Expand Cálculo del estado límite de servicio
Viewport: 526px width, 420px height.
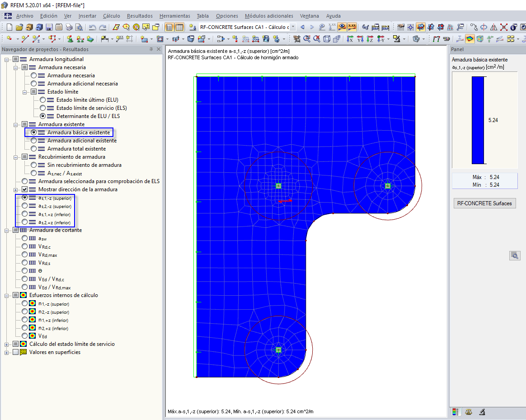tap(6, 344)
